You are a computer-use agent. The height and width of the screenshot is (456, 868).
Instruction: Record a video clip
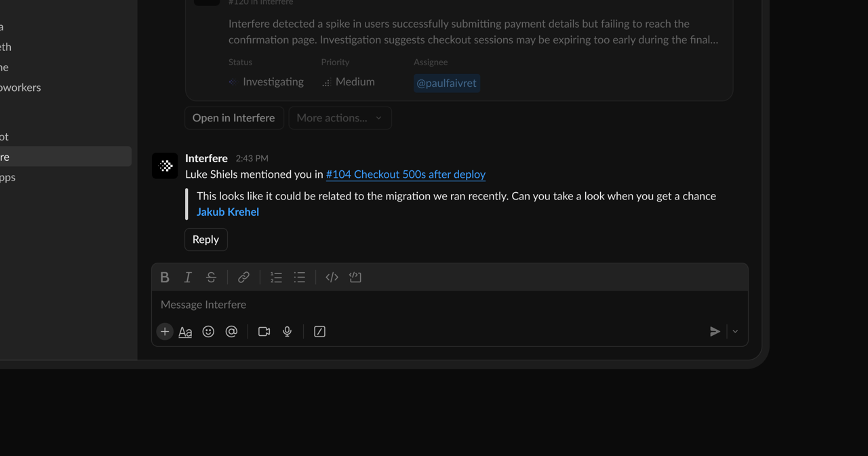point(264,331)
